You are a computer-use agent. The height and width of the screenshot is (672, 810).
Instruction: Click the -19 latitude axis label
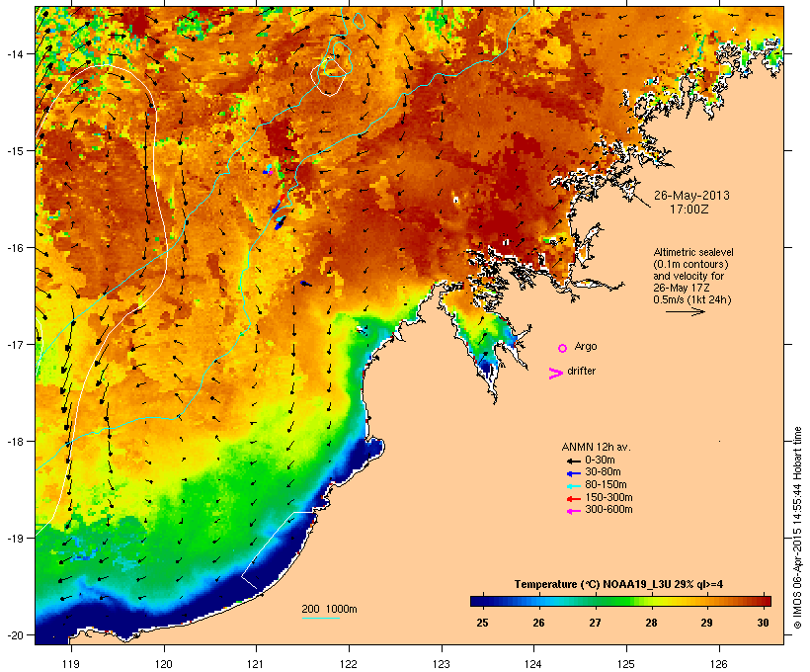[x=15, y=539]
